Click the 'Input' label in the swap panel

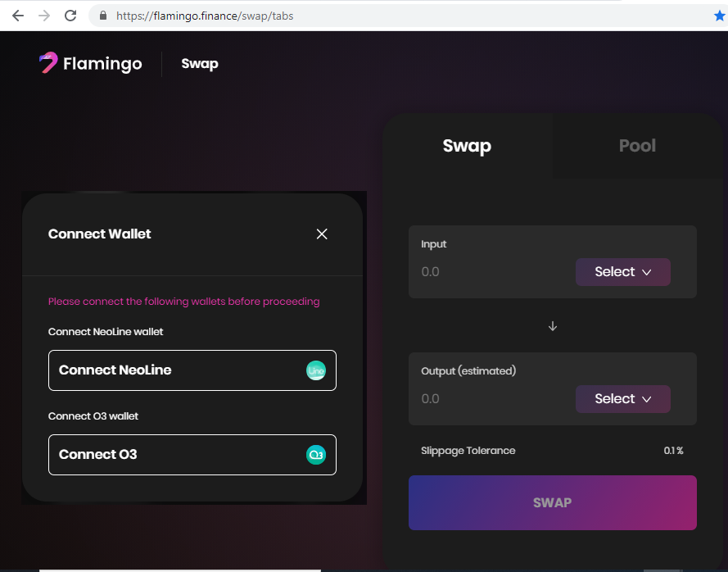tap(434, 244)
